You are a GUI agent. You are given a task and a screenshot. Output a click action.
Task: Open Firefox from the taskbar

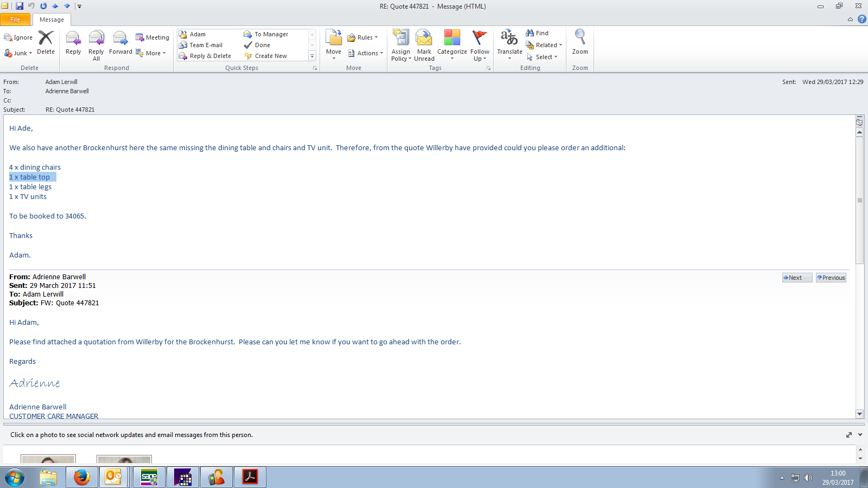tap(82, 477)
